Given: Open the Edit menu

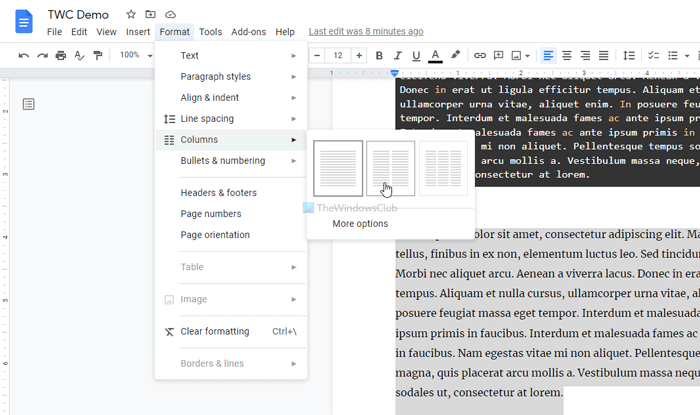Looking at the screenshot, I should point(79,32).
